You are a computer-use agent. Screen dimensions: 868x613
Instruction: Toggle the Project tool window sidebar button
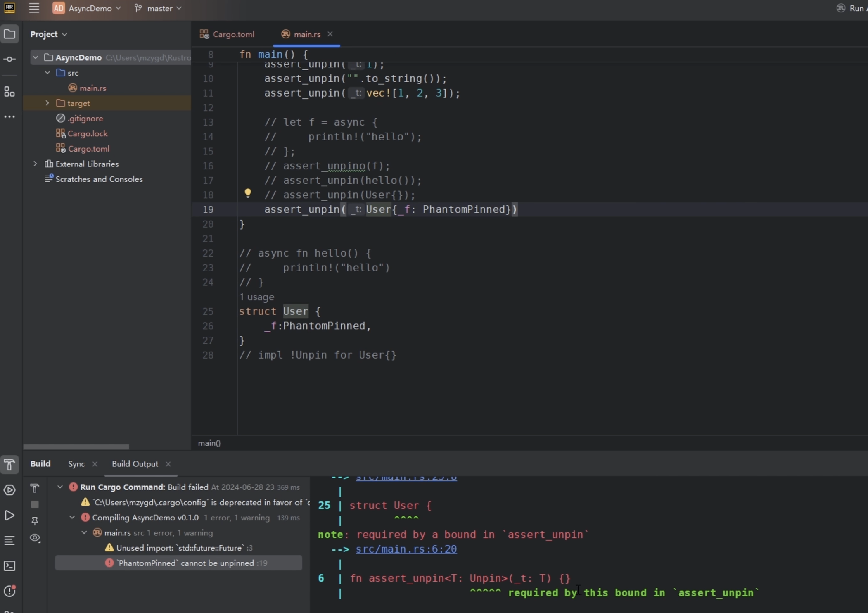9,34
